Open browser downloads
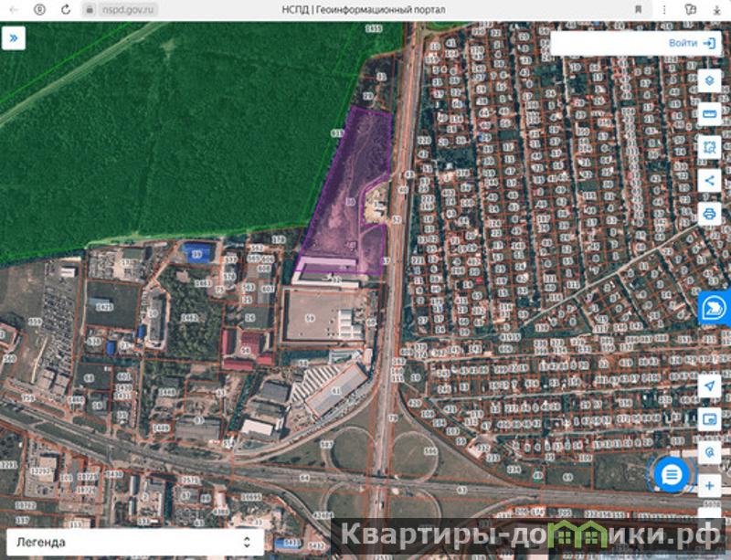This screenshot has width=731, height=560. (x=717, y=8)
